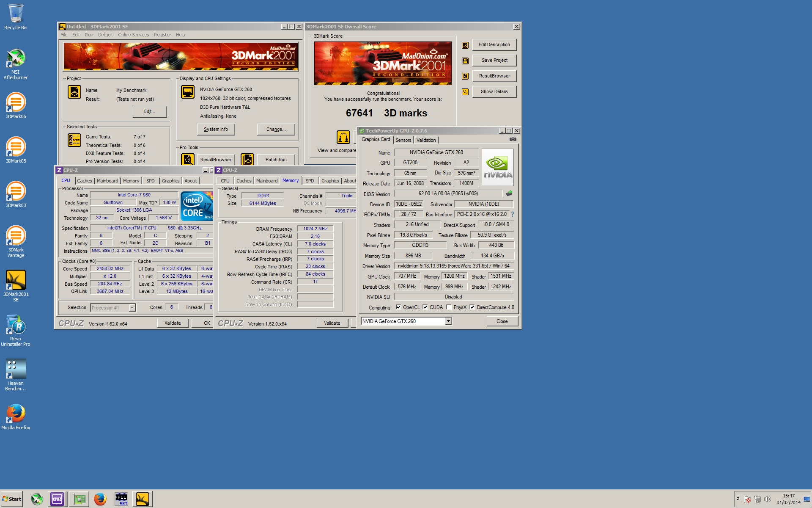Click the Project icon in 3DMark2001
Viewport: 812px width, 508px height.
point(74,92)
